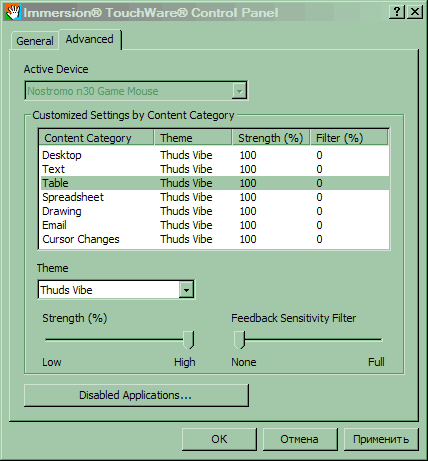Select the Email row

point(214,225)
